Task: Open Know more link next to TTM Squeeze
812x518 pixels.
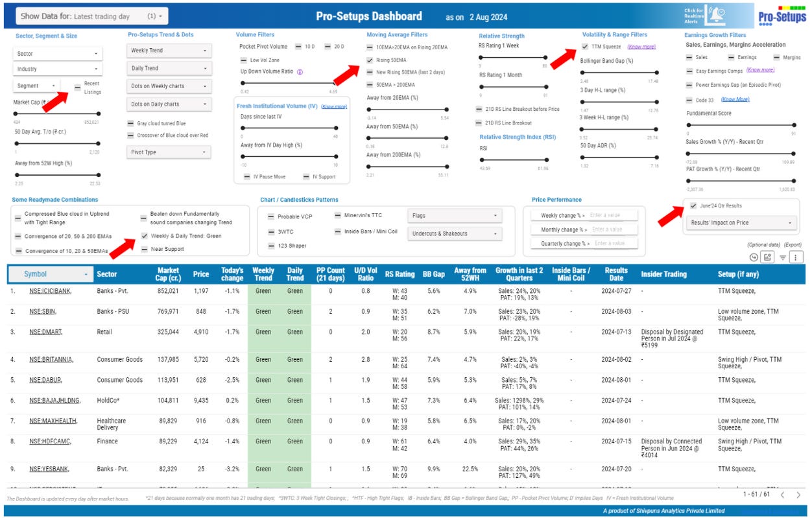Action: tap(641, 47)
